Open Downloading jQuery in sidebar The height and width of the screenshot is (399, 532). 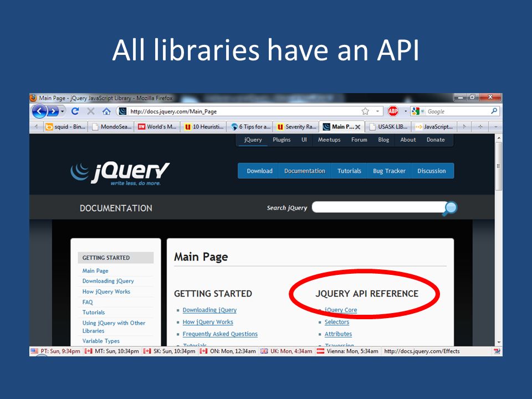(x=108, y=281)
